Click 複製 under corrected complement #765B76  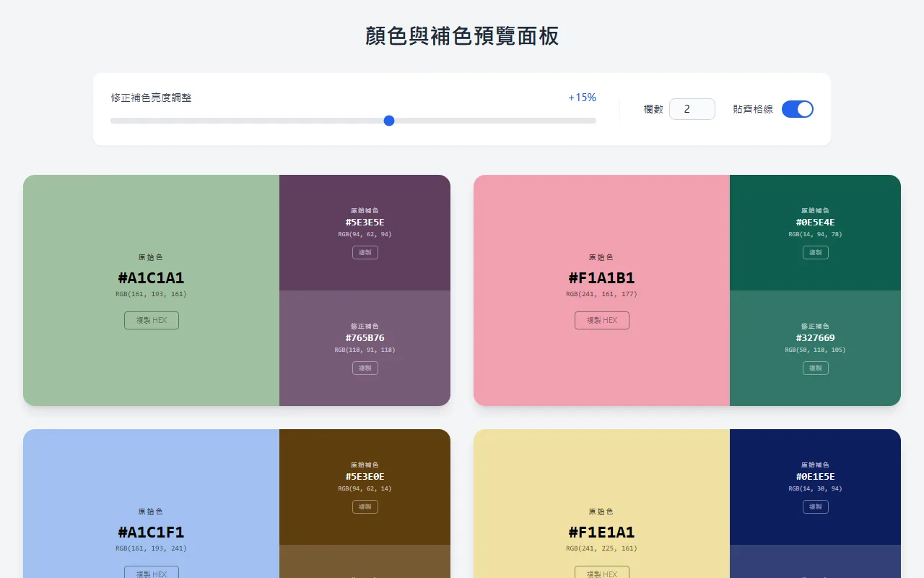[365, 368]
